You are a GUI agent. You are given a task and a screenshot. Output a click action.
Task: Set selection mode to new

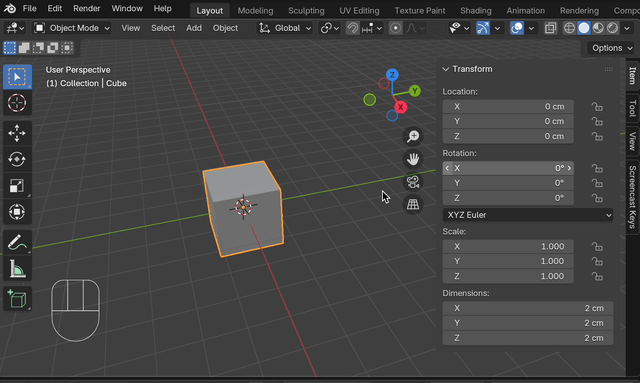tap(10, 48)
